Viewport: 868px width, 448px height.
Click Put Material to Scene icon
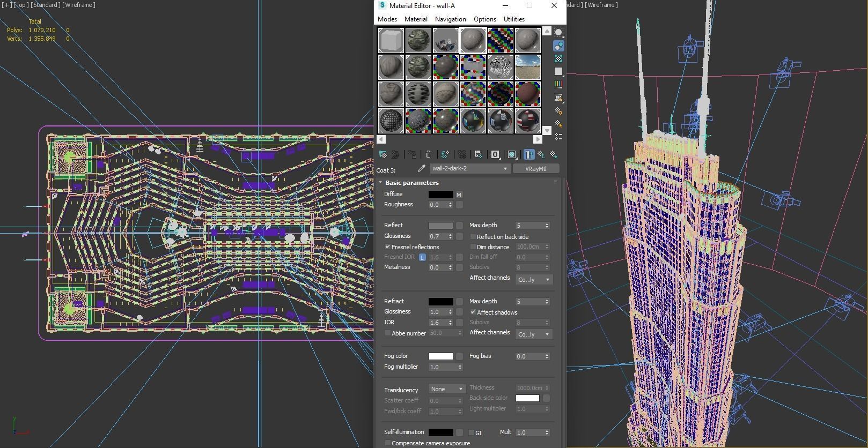395,154
